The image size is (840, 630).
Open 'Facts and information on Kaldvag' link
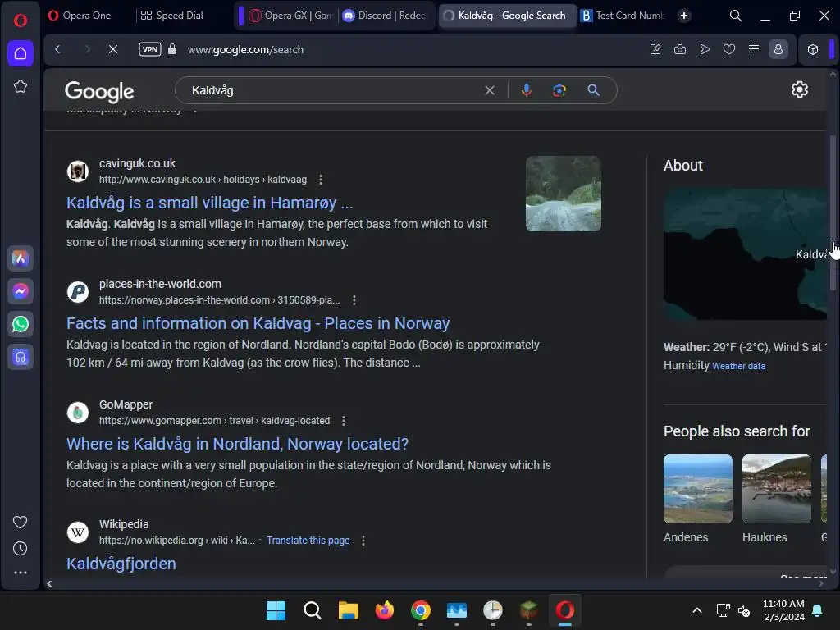(258, 323)
